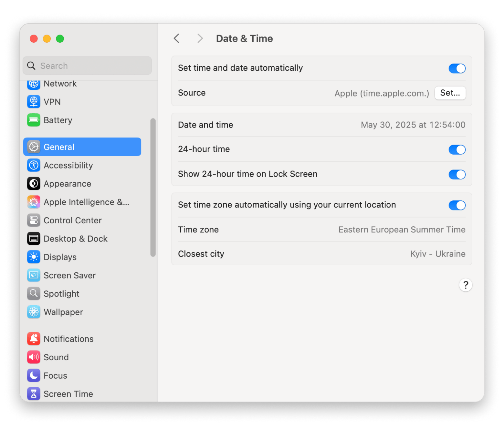This screenshot has height=428, width=504.
Task: Click the Control Center icon
Action: click(x=34, y=220)
